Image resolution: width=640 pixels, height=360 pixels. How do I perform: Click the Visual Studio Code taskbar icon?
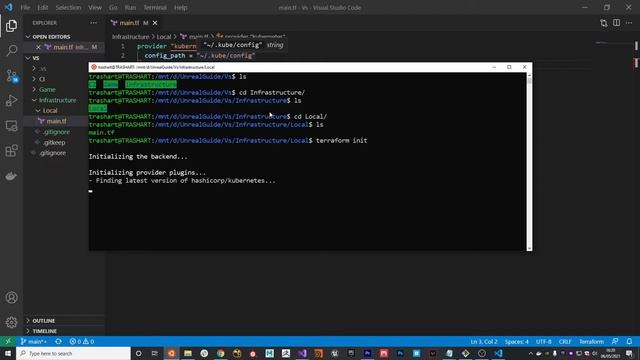coord(498,353)
